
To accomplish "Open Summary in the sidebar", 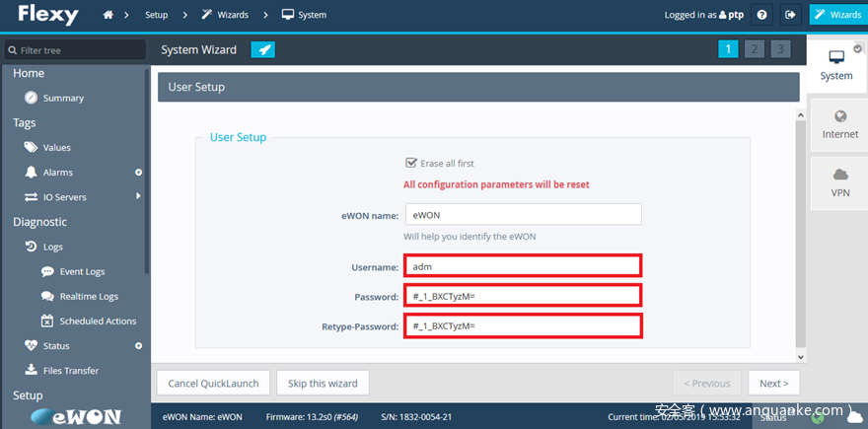I will point(63,98).
